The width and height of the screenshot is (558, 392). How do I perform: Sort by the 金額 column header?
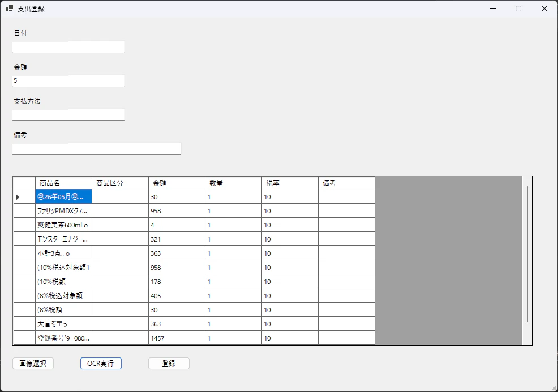(177, 183)
